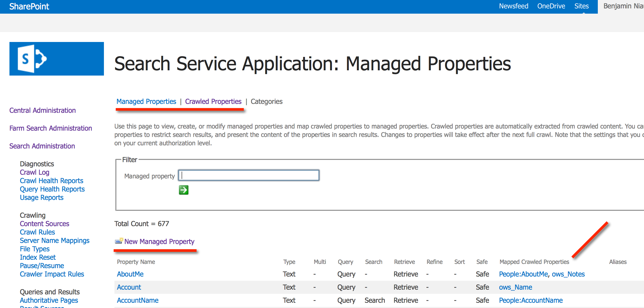Viewport: 644px width, 308px height.
Task: Open the Account managed property
Action: pos(129,287)
